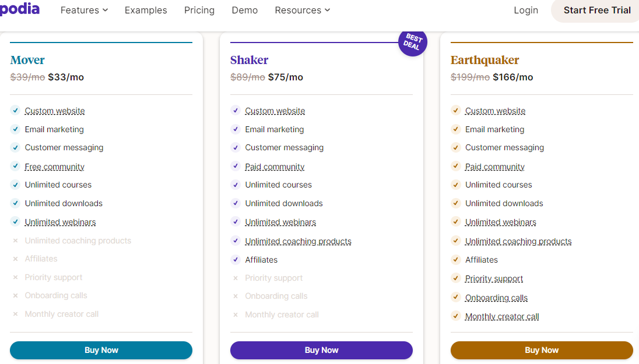
Task: Click Unlimited webinars in Mover plan
Action: [60, 222]
